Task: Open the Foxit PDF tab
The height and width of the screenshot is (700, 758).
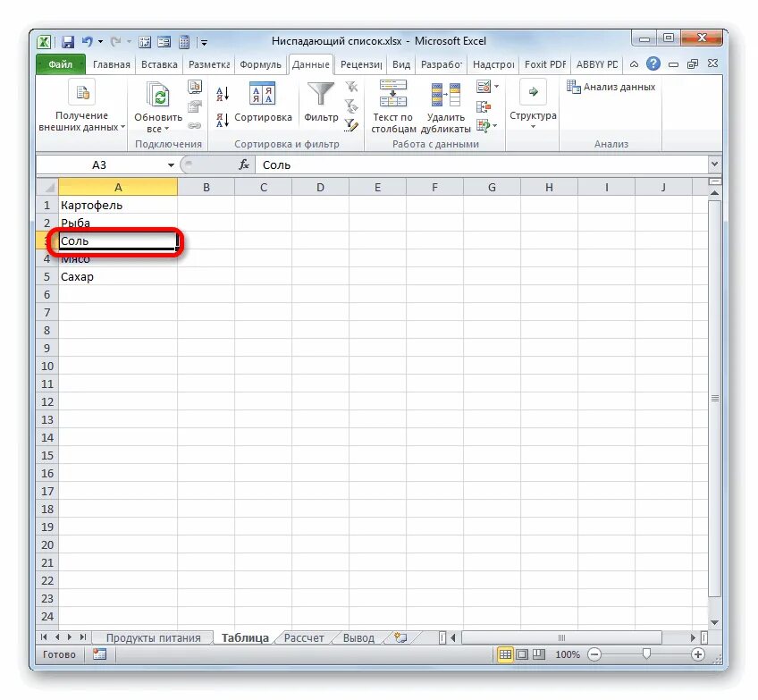Action: [545, 64]
